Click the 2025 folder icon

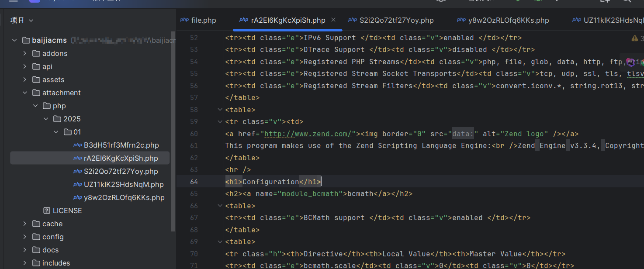(57, 119)
